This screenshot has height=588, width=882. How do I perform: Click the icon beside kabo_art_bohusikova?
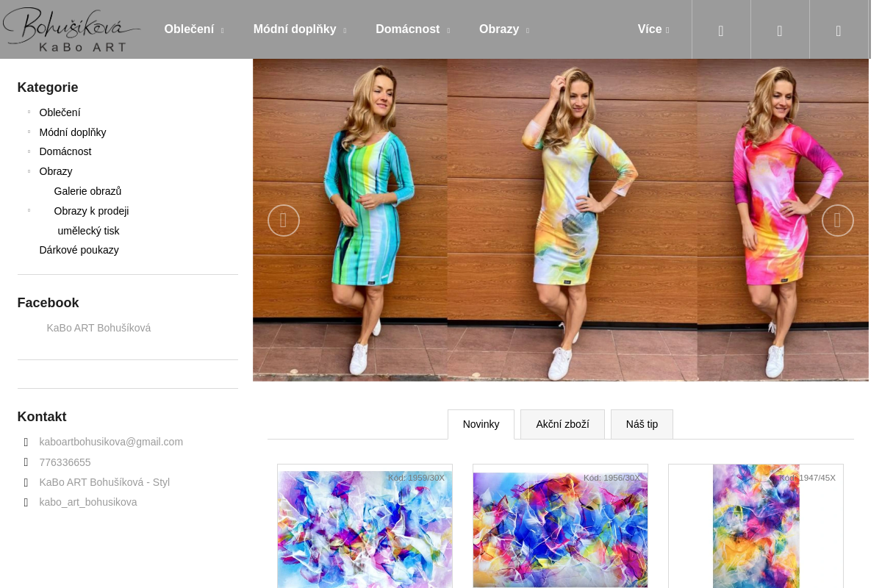click(26, 503)
